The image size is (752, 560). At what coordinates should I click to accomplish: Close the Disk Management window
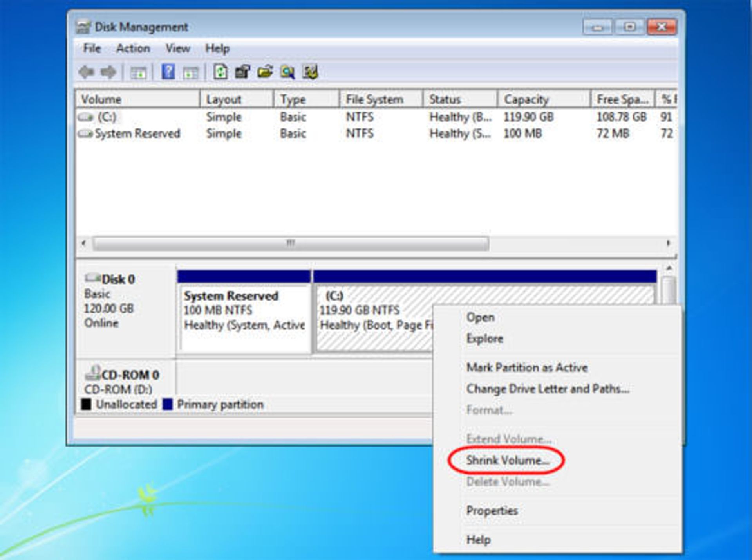662,27
